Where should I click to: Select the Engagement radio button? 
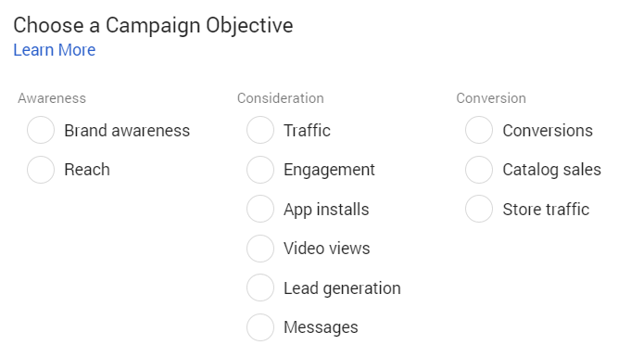pos(260,170)
